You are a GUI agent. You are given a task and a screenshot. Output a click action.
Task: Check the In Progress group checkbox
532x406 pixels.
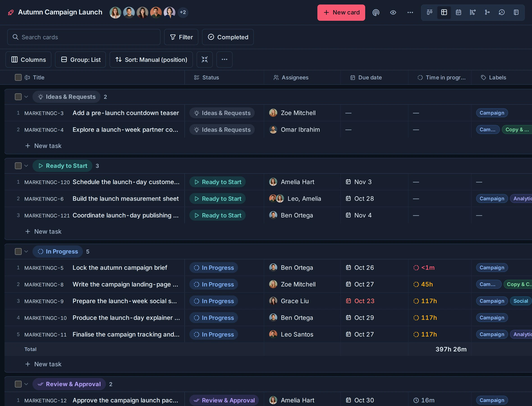point(18,251)
